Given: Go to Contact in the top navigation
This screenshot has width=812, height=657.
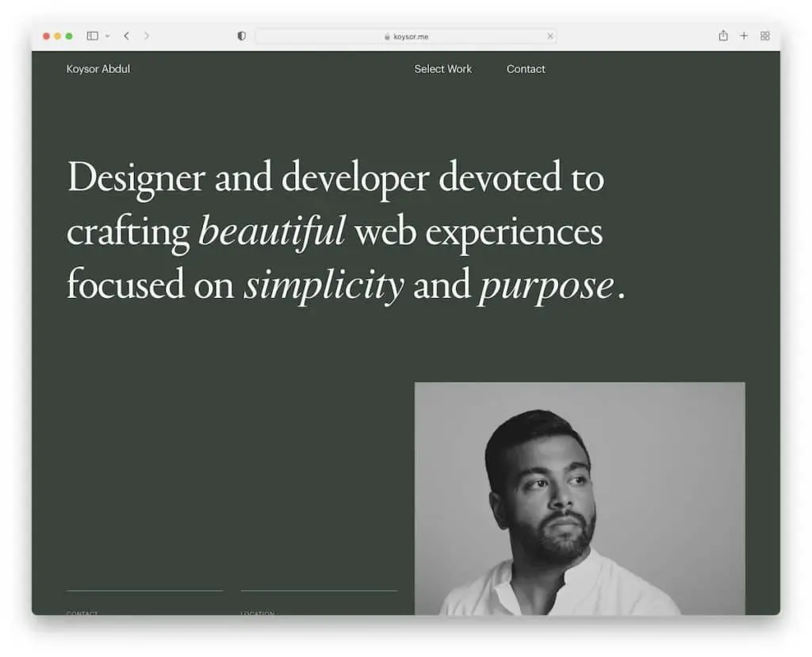Looking at the screenshot, I should (526, 69).
